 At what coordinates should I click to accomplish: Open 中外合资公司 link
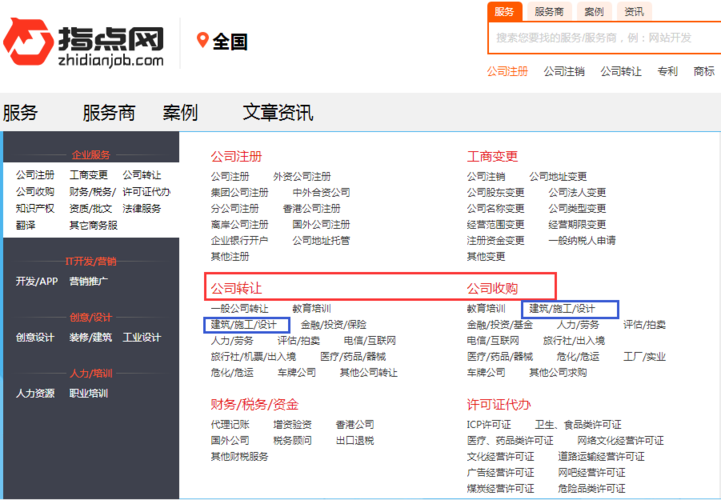point(321,192)
